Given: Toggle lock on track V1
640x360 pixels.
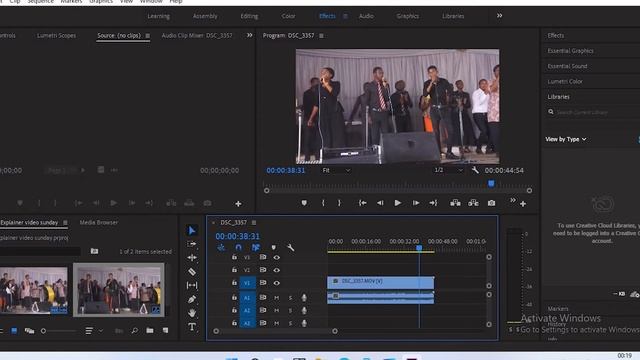Looking at the screenshot, I should click(234, 282).
